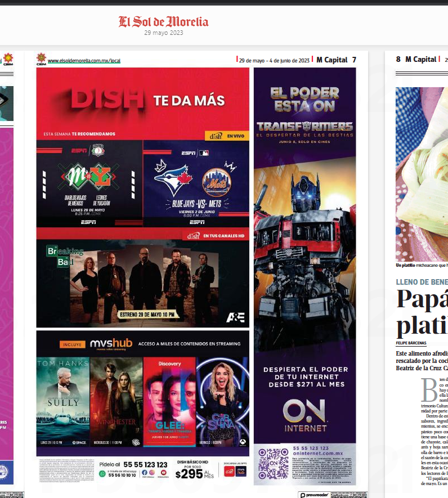448x498 pixels.
Task: Click the ON Internet QR code
Action: coord(270,462)
